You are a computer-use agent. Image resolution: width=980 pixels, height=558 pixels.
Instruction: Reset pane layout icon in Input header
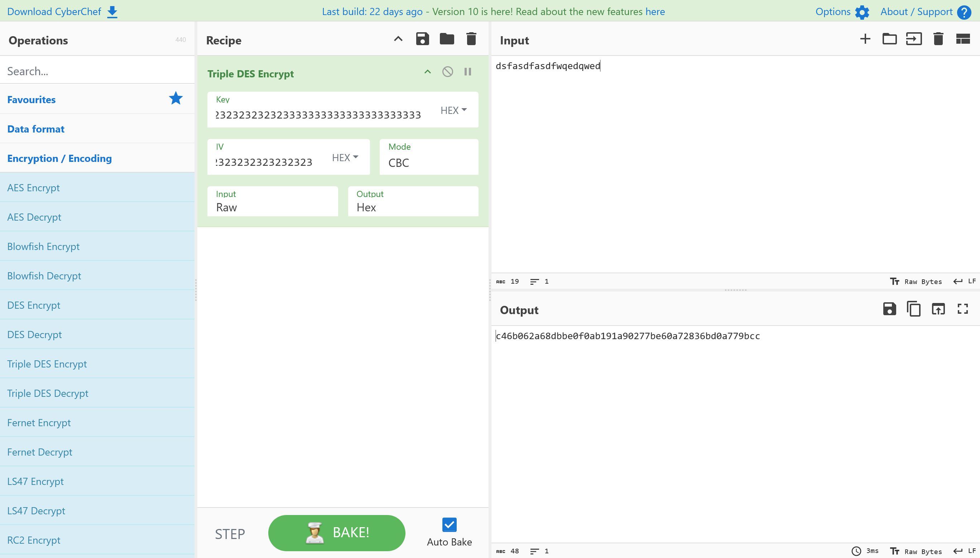click(x=963, y=39)
